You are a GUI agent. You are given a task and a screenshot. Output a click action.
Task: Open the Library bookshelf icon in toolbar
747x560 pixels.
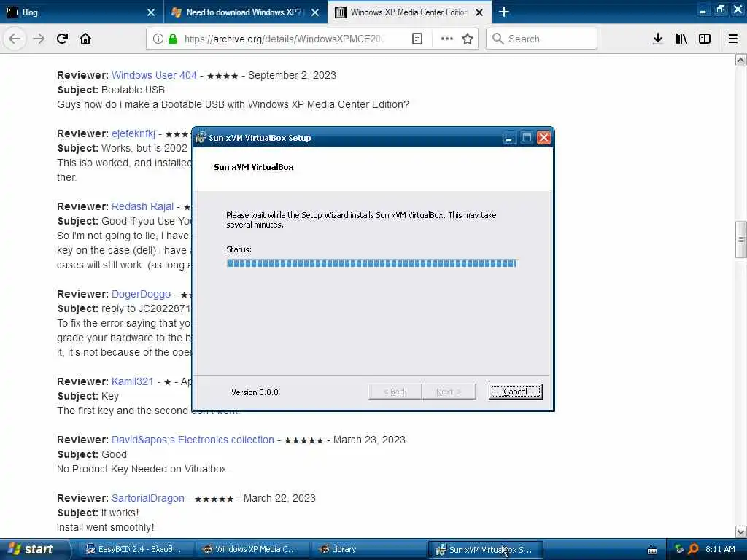coord(681,39)
